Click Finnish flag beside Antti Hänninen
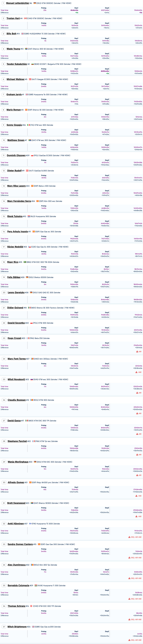The width and height of the screenshot is (143, 644). point(30,524)
